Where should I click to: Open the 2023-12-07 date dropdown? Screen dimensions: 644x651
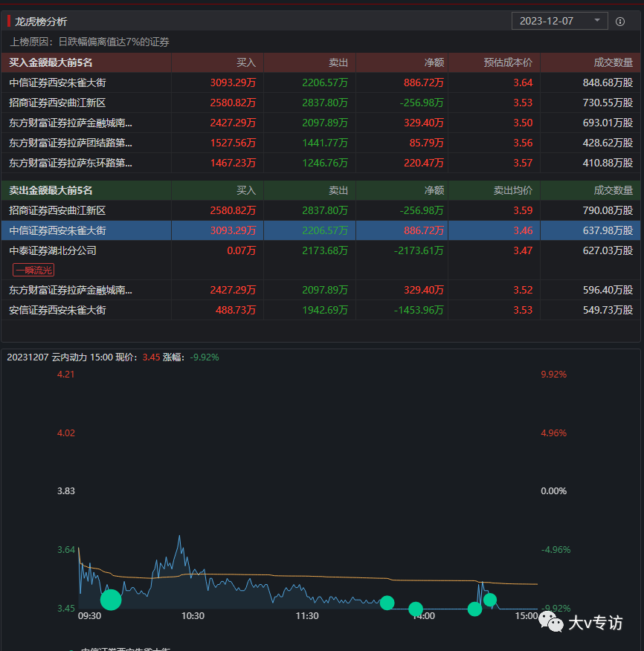(559, 21)
